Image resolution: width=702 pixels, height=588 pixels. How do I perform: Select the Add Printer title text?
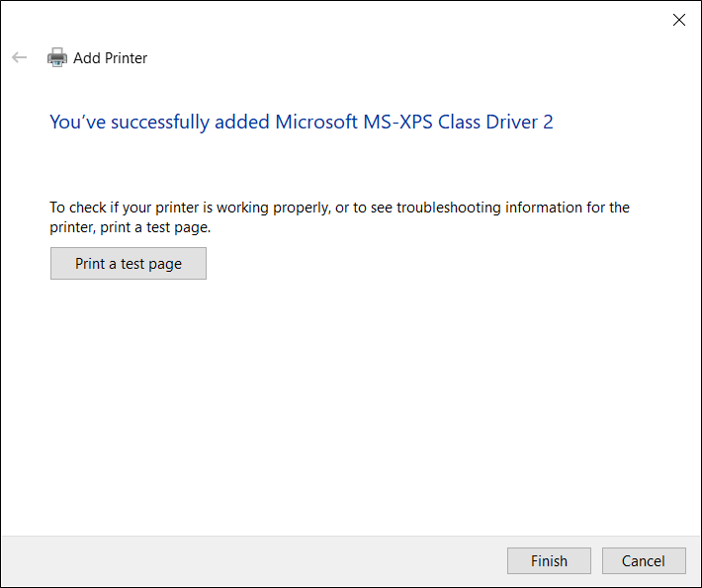pos(110,58)
